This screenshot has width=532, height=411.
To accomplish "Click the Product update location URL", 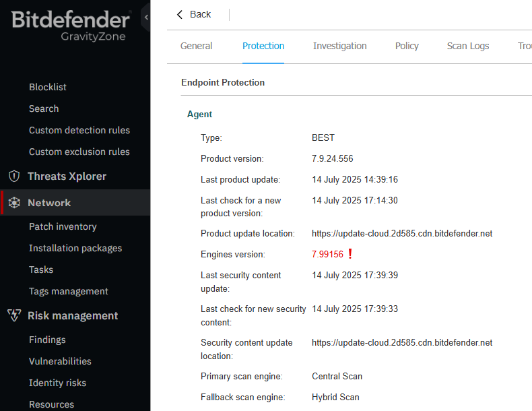I will 402,234.
